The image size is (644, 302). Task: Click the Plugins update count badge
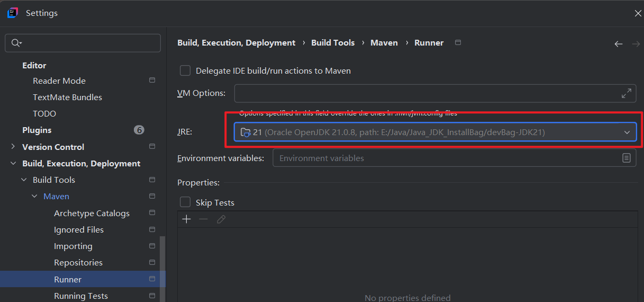[x=139, y=130]
